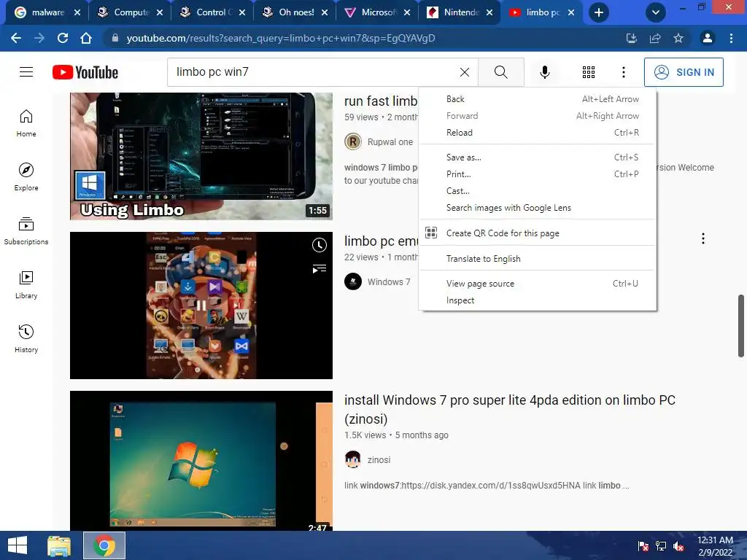The image size is (747, 560).
Task: Open the Windows Start button
Action: tap(18, 545)
